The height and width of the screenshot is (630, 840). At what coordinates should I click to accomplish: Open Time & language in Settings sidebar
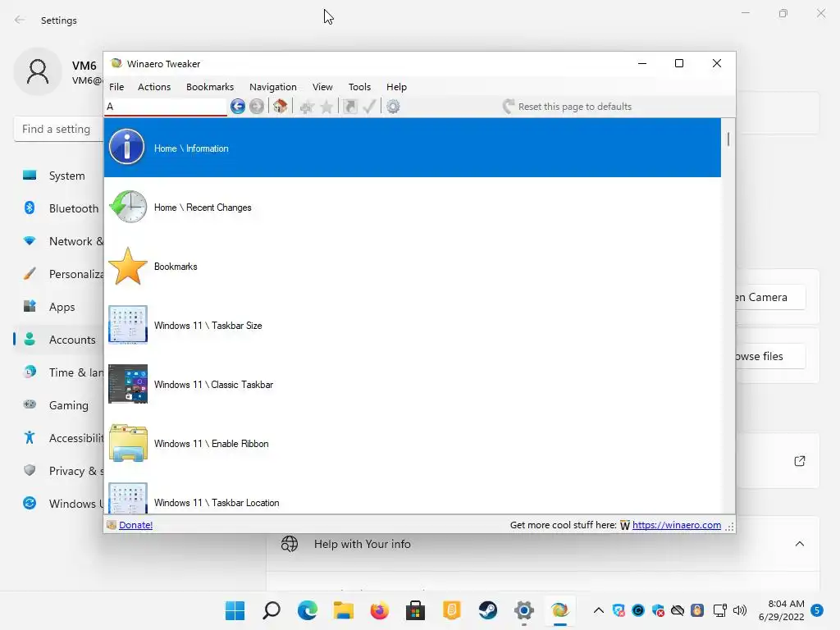(x=59, y=372)
